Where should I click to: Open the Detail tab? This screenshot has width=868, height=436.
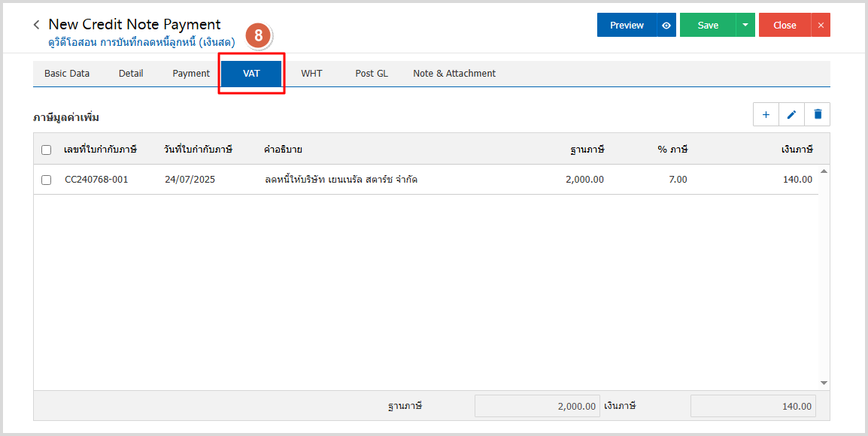coord(131,74)
